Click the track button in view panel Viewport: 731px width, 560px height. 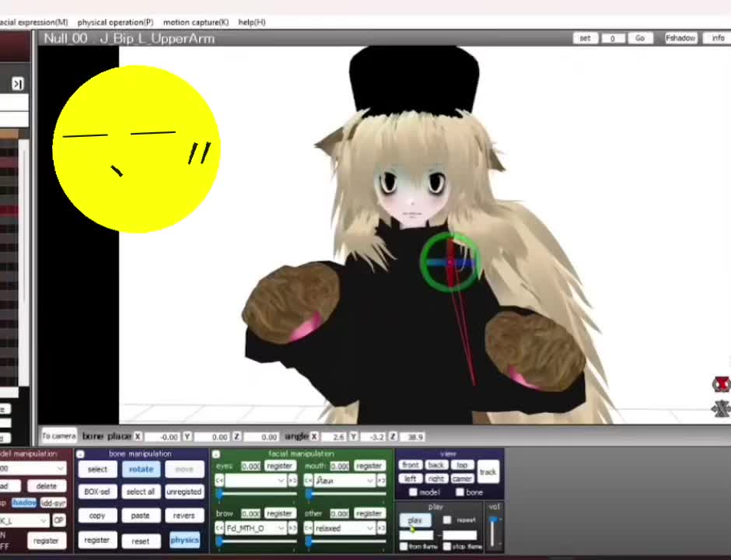(488, 472)
